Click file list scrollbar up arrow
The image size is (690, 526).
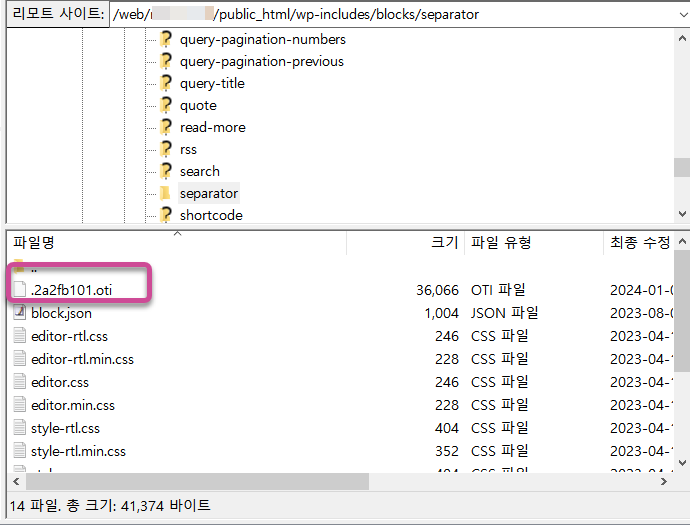[x=682, y=241]
